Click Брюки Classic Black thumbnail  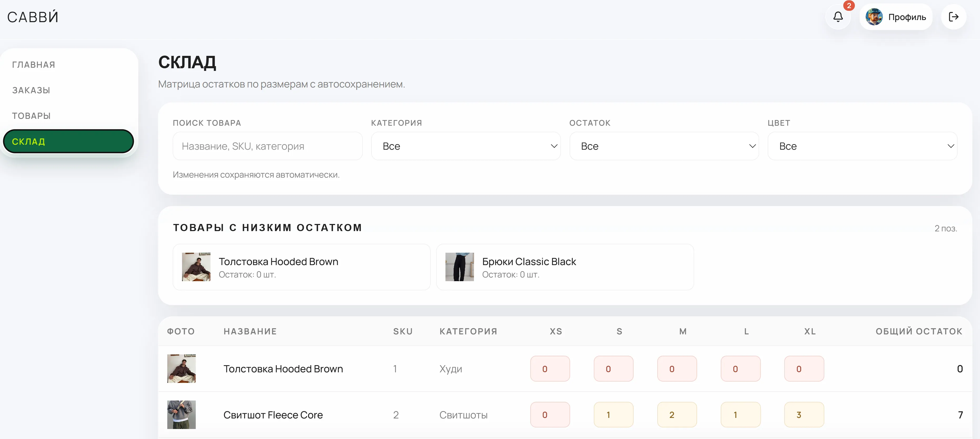pos(459,267)
